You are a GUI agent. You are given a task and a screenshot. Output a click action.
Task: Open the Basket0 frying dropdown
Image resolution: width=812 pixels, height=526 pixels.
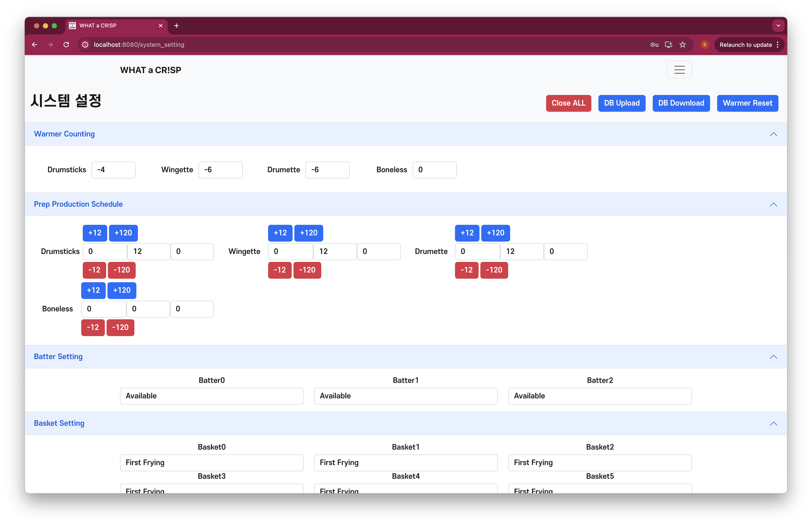point(212,462)
